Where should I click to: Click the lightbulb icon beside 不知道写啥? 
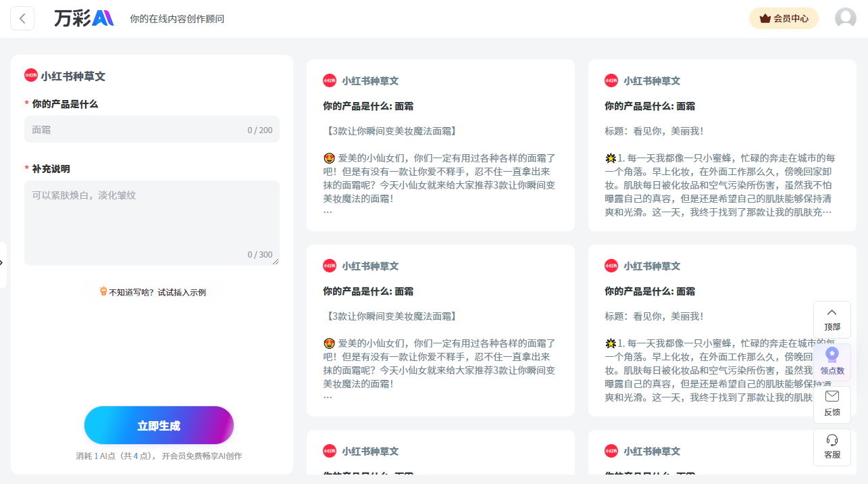click(103, 292)
